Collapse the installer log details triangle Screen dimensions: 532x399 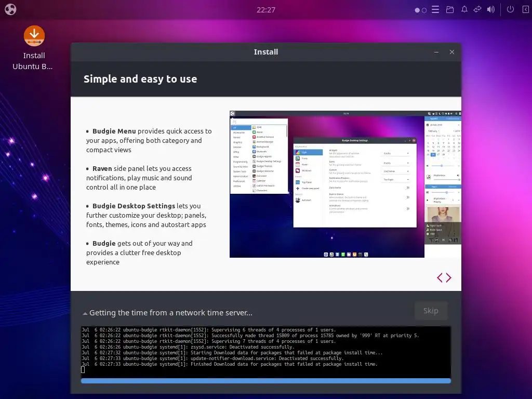coord(85,313)
